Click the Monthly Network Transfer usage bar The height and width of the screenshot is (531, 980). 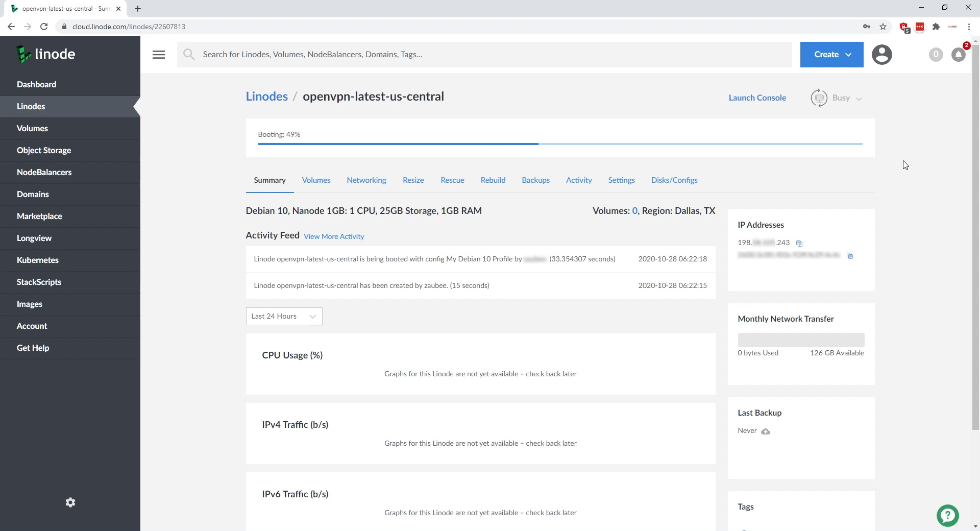801,340
